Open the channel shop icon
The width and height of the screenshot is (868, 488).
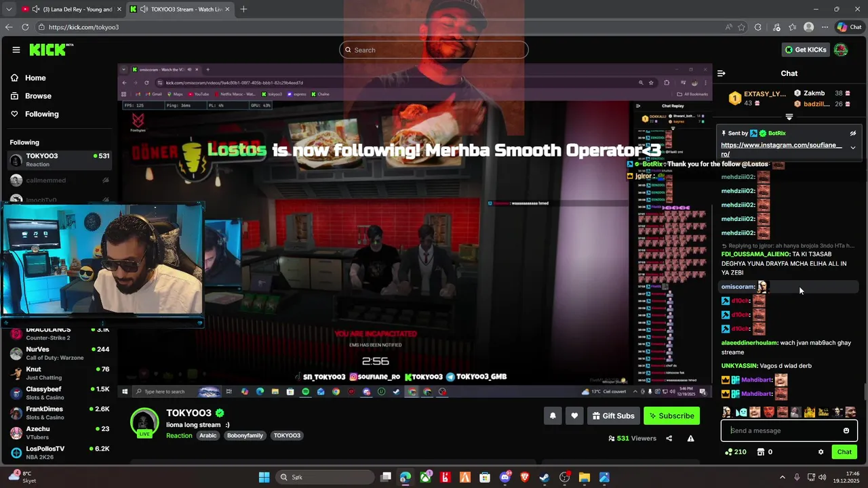[761, 452]
